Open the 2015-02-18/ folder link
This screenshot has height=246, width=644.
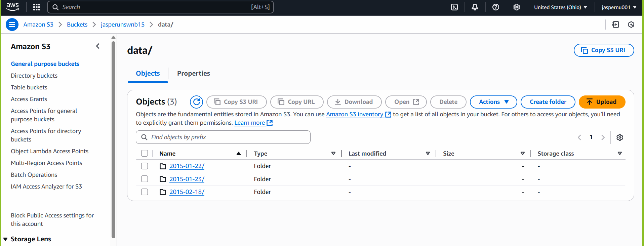pos(187,192)
